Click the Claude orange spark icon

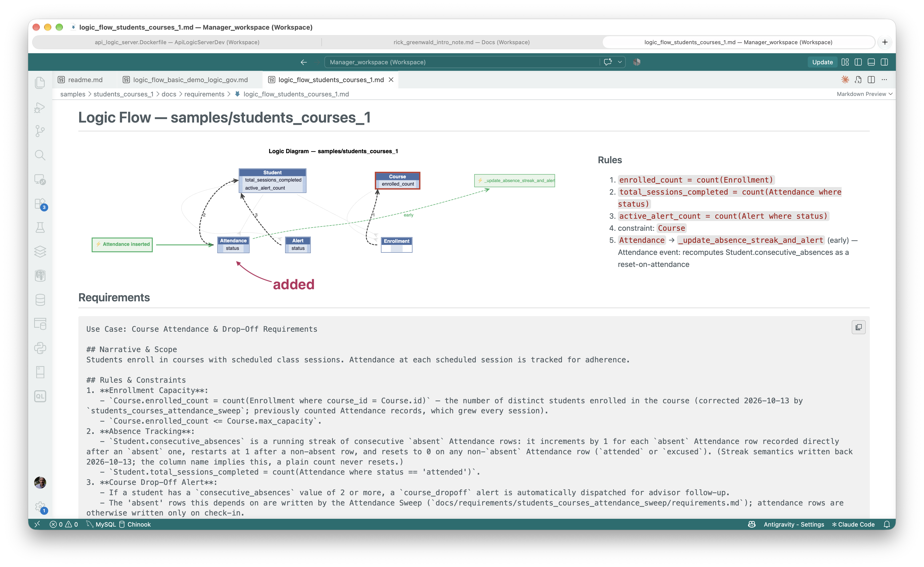tap(845, 80)
